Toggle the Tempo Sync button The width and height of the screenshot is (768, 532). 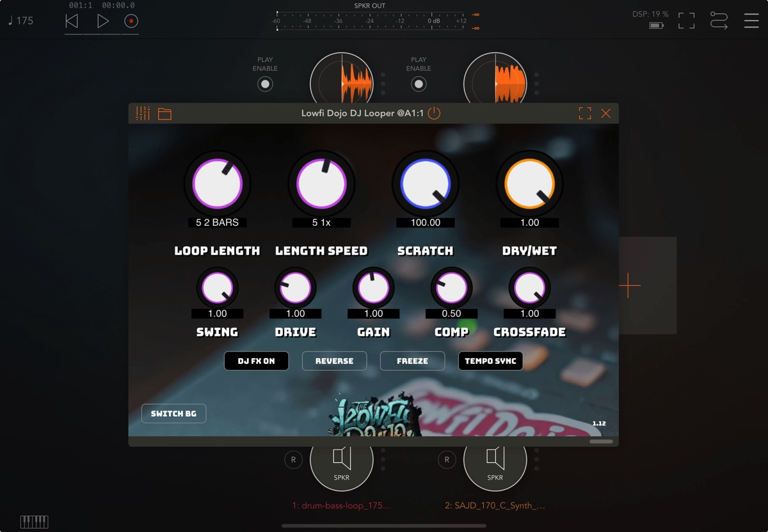click(490, 361)
